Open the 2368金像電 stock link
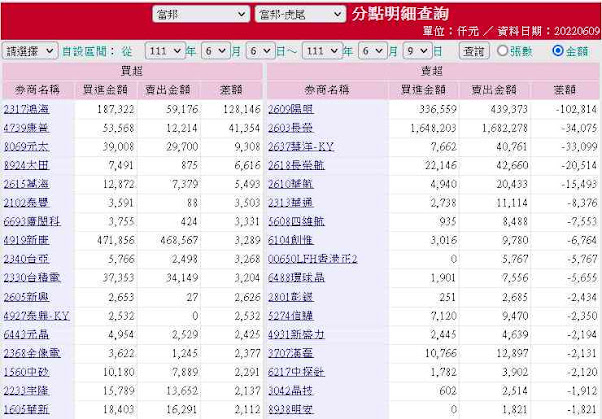This screenshot has width=602, height=419. (x=32, y=353)
